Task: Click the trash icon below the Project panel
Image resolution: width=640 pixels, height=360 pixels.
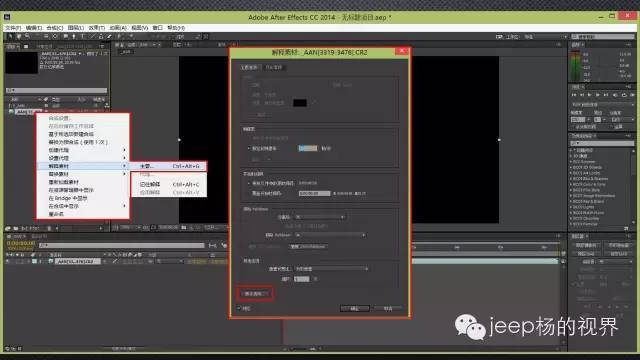Action: coord(49,229)
